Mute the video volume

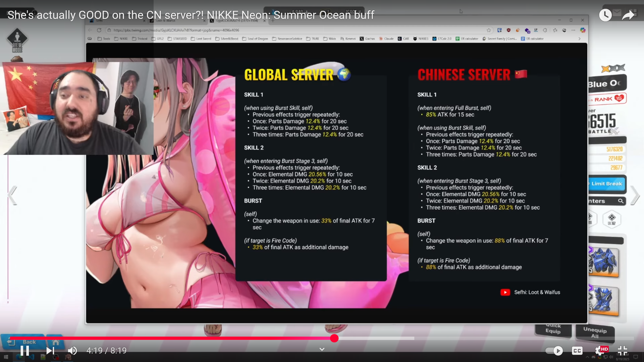click(x=72, y=350)
